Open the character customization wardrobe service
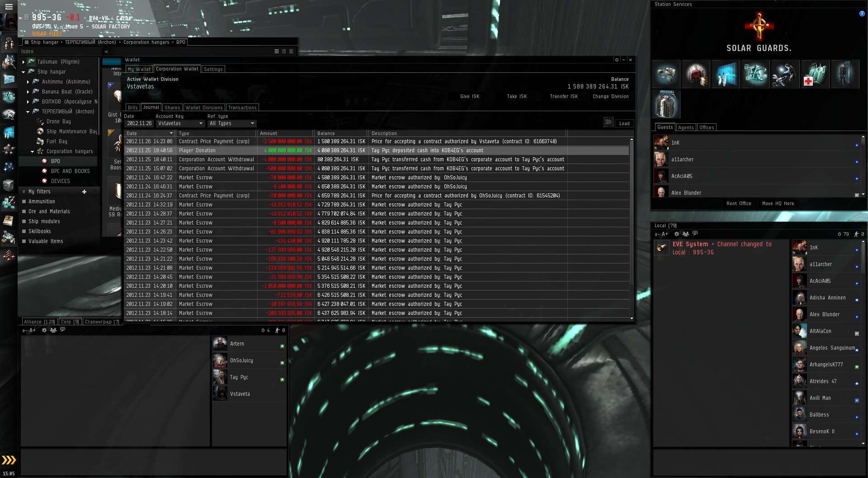868x478 pixels. tap(666, 104)
